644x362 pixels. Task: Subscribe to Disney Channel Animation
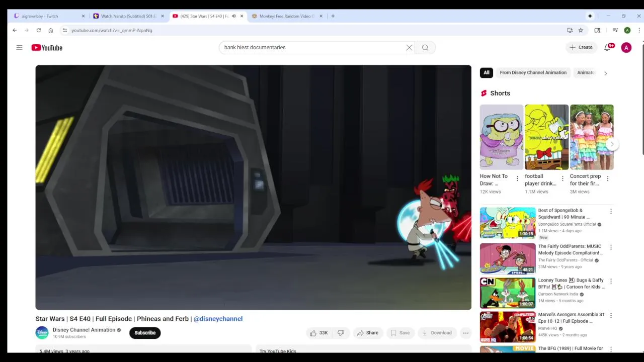pyautogui.click(x=145, y=333)
